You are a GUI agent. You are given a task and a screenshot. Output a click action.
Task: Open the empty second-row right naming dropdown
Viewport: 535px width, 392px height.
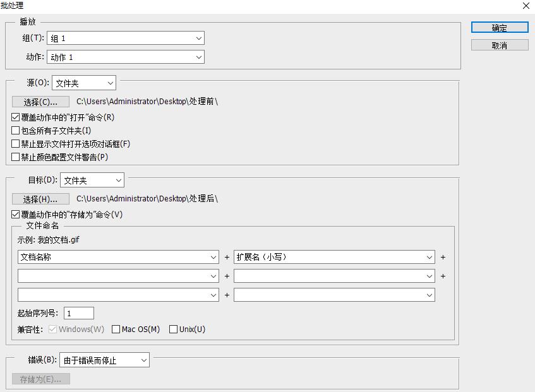[x=334, y=276]
